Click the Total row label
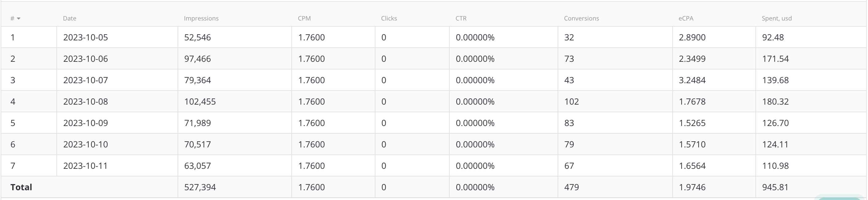 coord(21,187)
